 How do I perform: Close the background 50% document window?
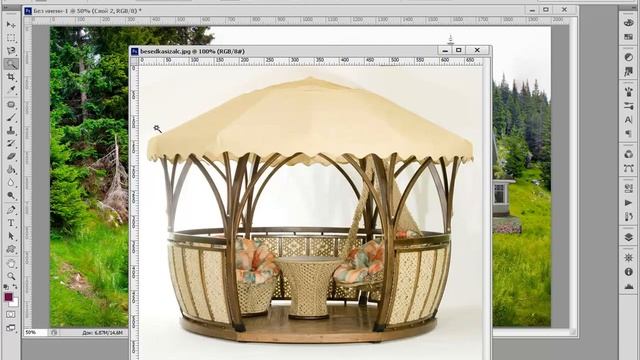564,10
